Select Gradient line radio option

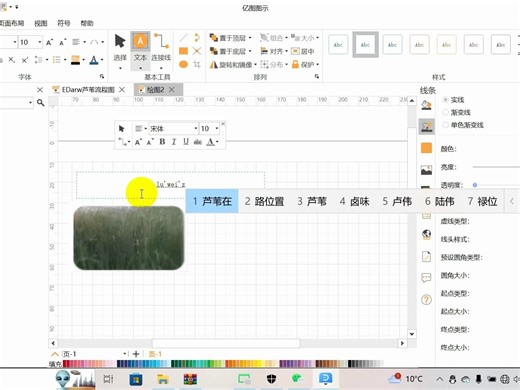[445, 112]
